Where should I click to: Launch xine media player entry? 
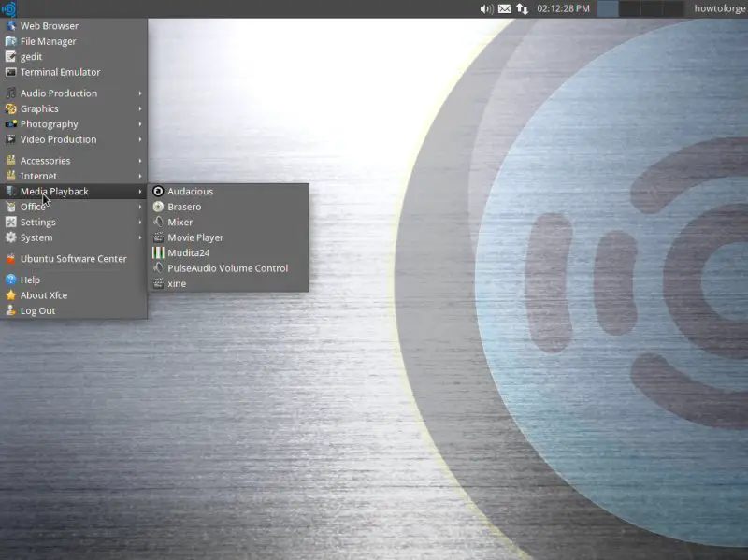coord(228,283)
